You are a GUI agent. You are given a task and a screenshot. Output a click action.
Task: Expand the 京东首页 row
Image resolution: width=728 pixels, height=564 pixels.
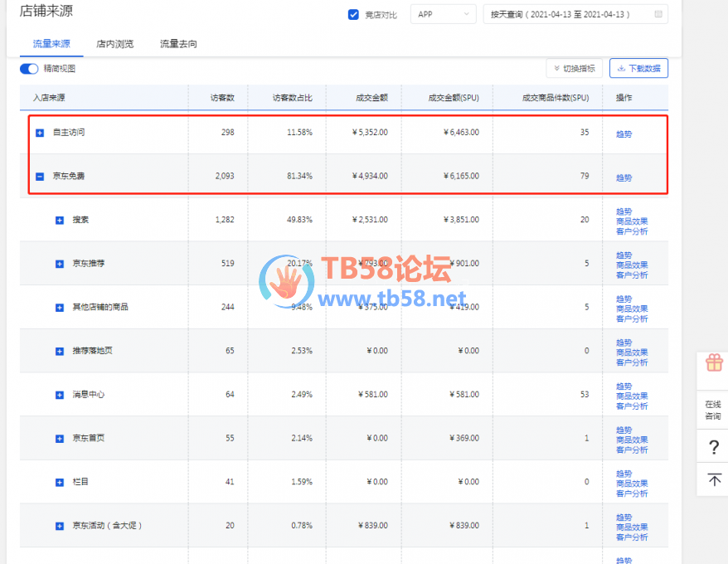click(x=60, y=439)
